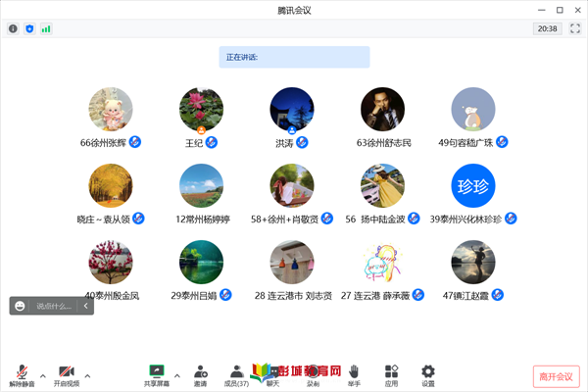Open the 聊天 chat panel
Image resolution: width=588 pixels, height=392 pixels.
coord(273,375)
